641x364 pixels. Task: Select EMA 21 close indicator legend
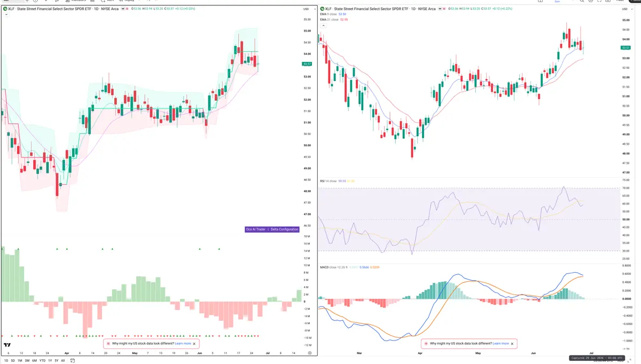[x=334, y=20]
